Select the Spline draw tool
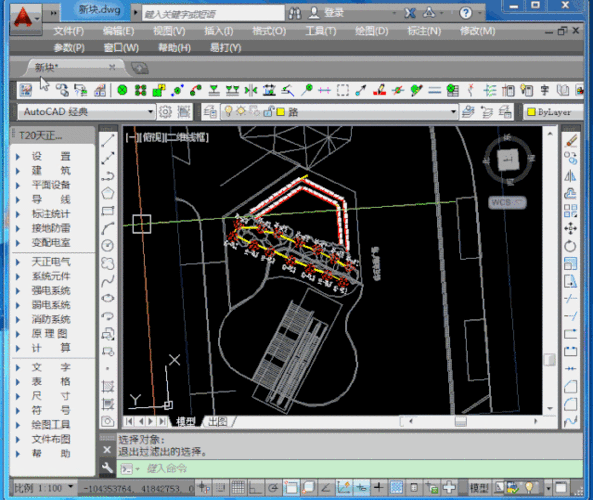 pyautogui.click(x=108, y=281)
